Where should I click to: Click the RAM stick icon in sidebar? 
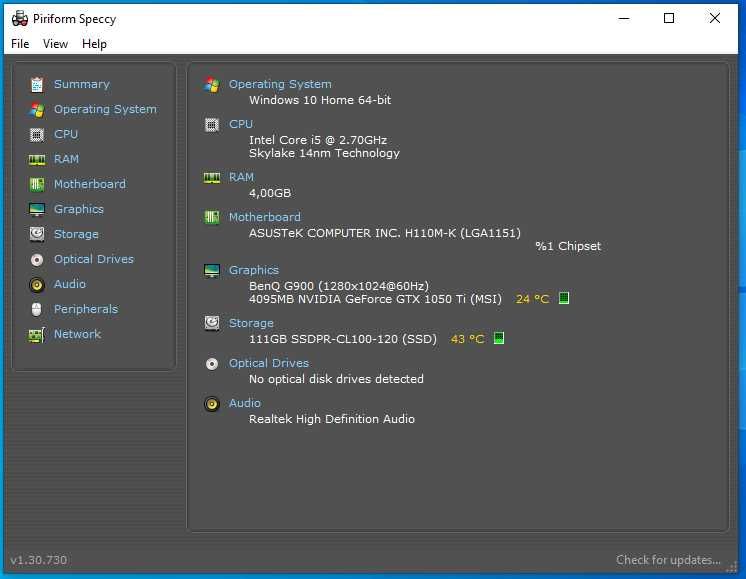[x=37, y=160]
